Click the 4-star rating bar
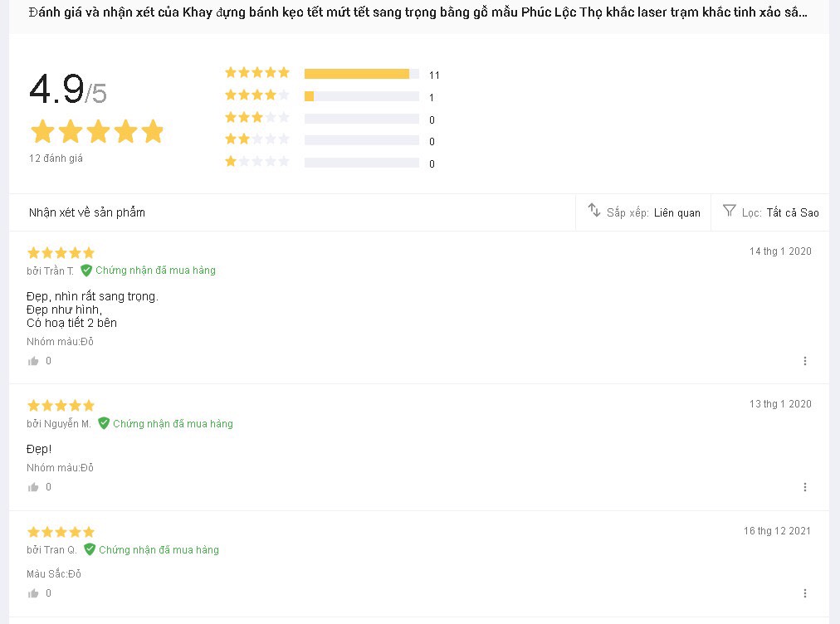 tap(361, 96)
